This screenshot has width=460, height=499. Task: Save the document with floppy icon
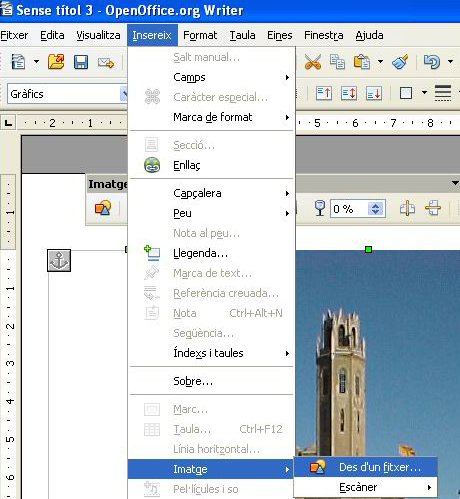81,62
